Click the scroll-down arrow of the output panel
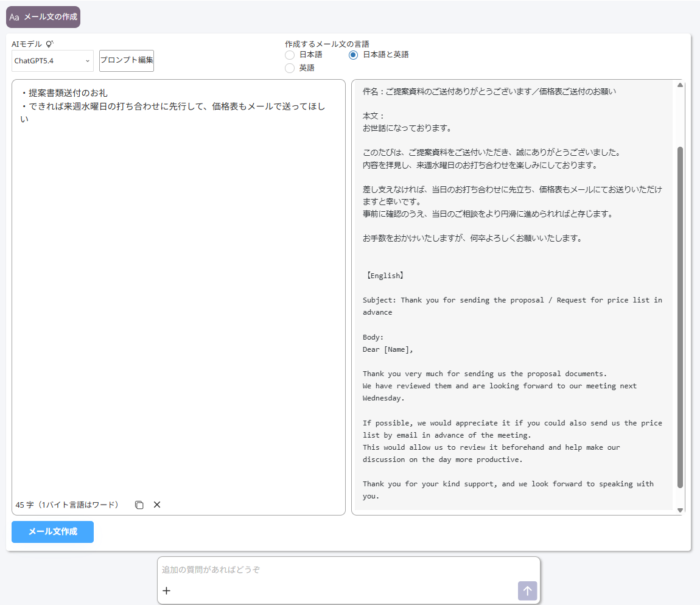This screenshot has width=700, height=605. [x=680, y=510]
